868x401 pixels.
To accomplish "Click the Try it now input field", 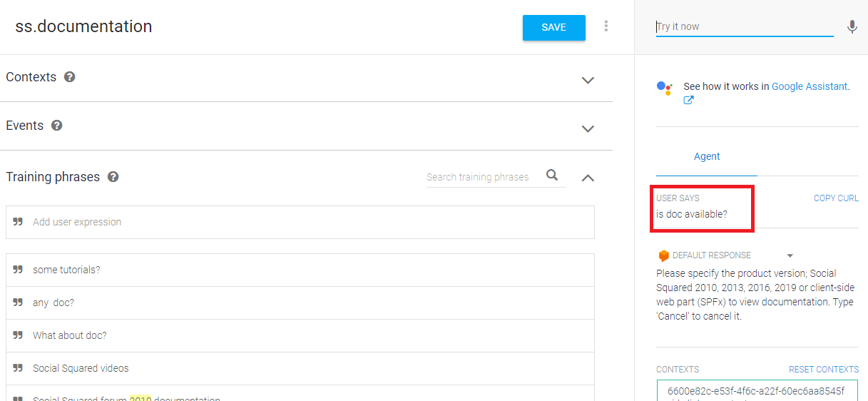I will click(744, 27).
